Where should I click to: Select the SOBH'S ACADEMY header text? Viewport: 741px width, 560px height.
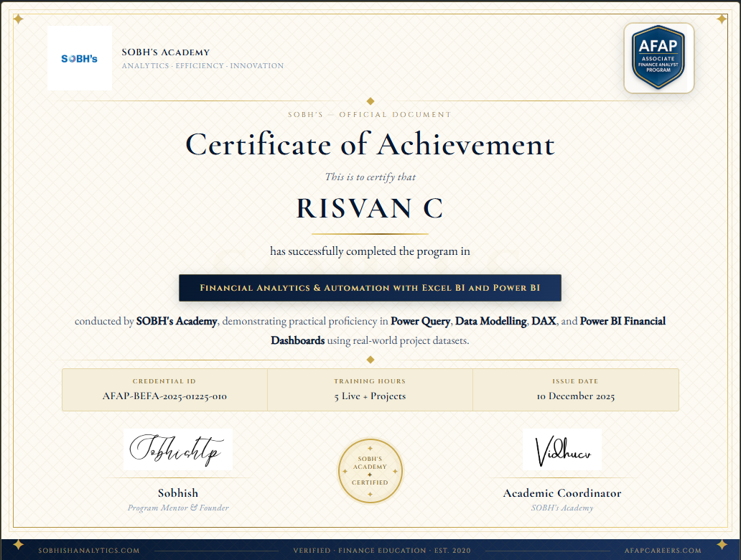pyautogui.click(x=165, y=52)
